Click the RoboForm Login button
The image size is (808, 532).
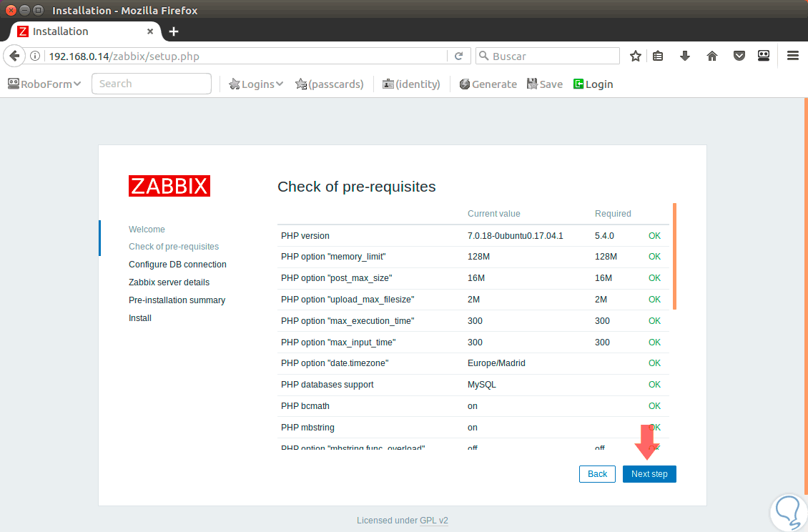(593, 84)
